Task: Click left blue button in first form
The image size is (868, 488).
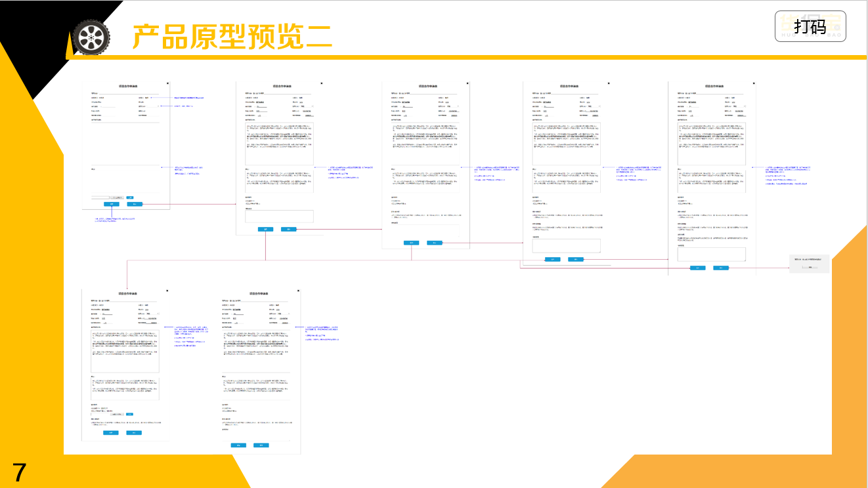Action: point(112,204)
